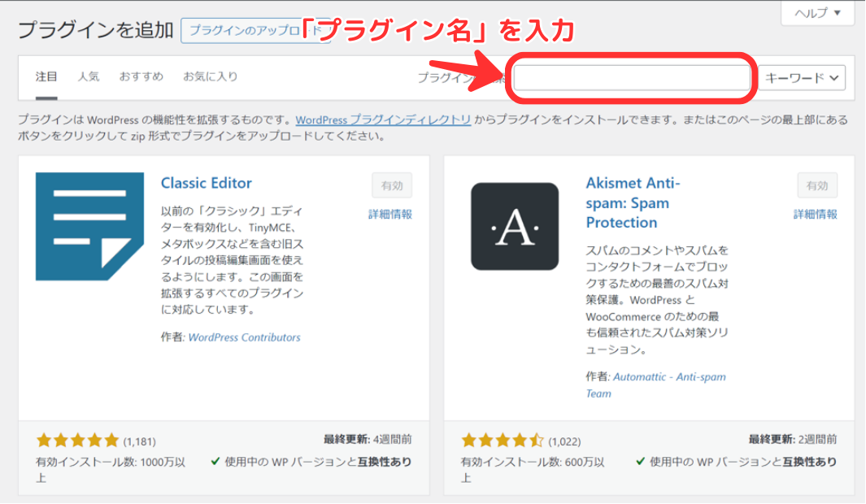Focus the plugin search input field
Viewport: 866px width, 504px height.
point(632,78)
